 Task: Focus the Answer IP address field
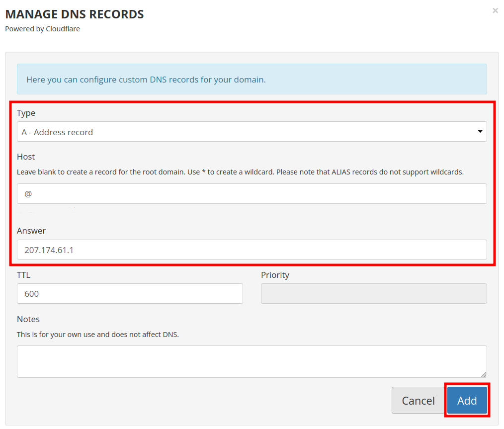(252, 250)
